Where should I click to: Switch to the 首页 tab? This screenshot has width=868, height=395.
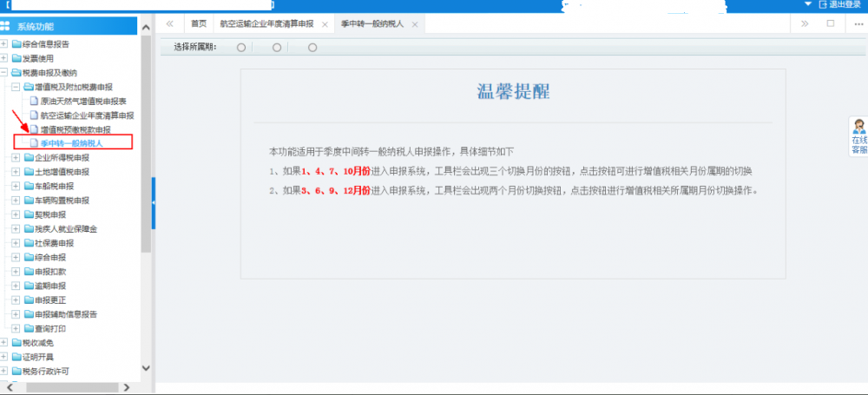coord(199,23)
